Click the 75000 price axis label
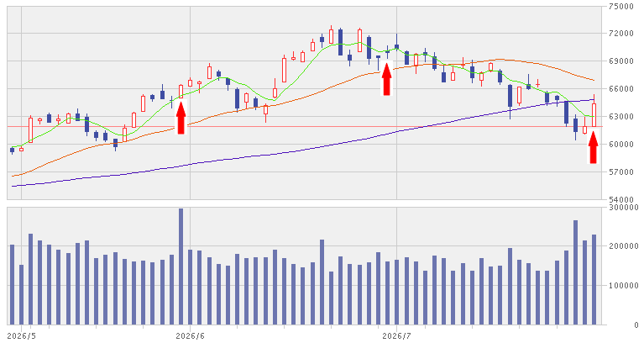Image resolution: width=644 pixels, height=343 pixels. (x=621, y=6)
